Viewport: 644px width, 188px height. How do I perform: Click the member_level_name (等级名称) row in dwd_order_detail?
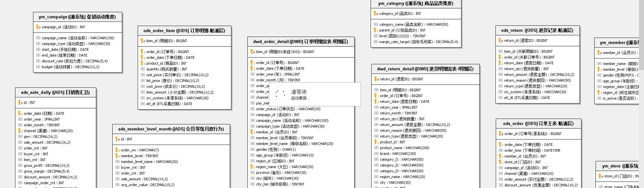(x=301, y=144)
